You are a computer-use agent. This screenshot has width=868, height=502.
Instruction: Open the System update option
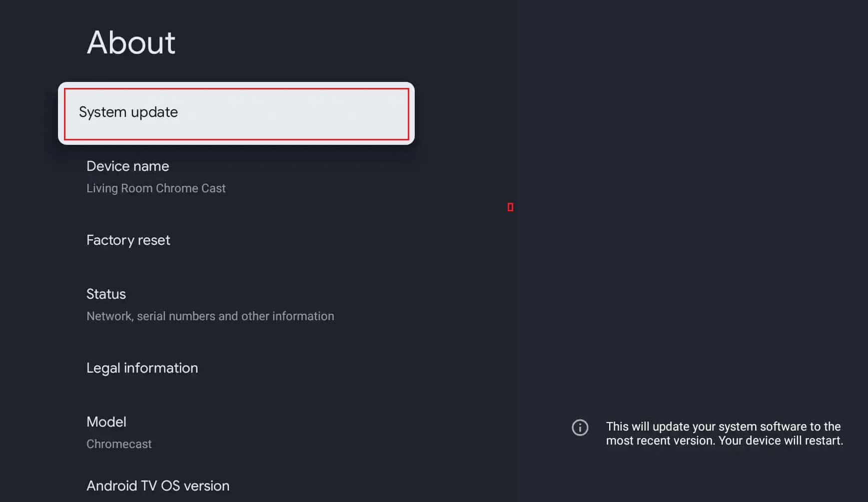point(236,113)
